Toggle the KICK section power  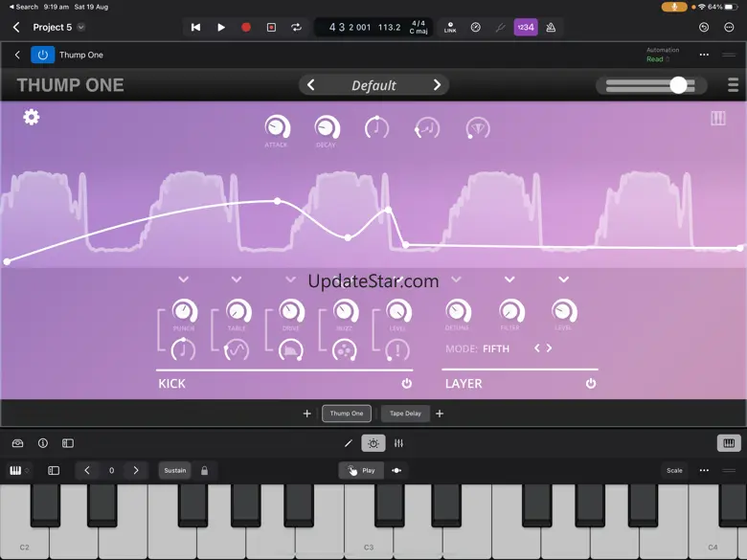pos(406,383)
